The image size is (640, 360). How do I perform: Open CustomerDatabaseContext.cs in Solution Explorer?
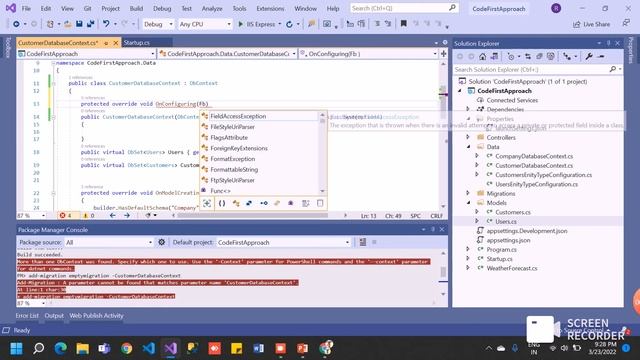534,165
